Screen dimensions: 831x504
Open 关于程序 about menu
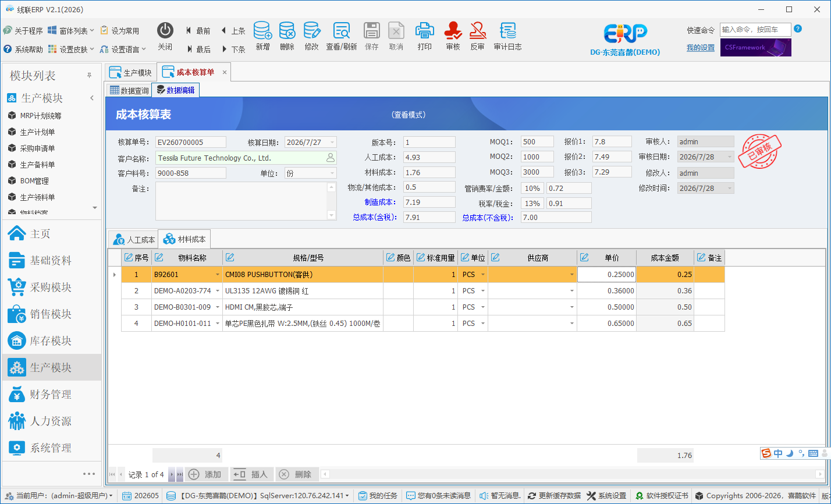coord(23,30)
